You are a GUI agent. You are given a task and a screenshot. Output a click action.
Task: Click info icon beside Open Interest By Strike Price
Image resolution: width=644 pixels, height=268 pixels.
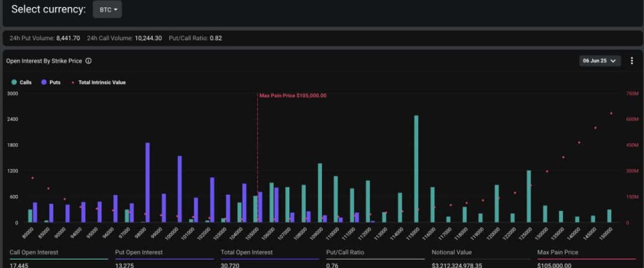click(89, 61)
